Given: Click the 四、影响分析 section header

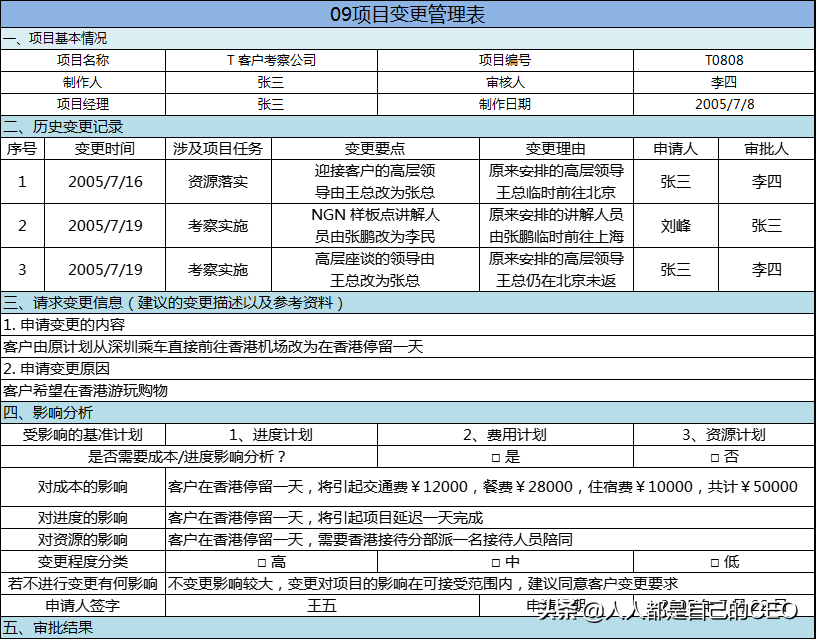Looking at the screenshot, I should click(407, 412).
